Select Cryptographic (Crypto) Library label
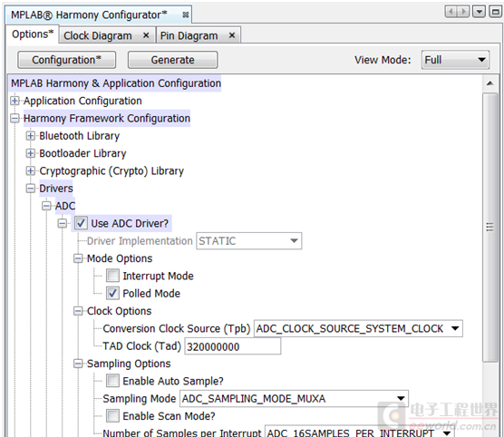The image size is (504, 437). [x=111, y=170]
